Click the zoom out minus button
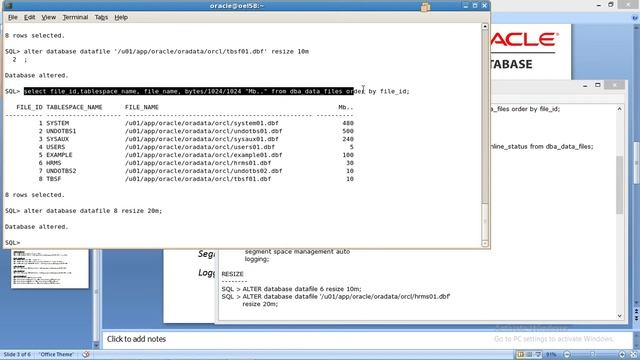 click(x=567, y=355)
